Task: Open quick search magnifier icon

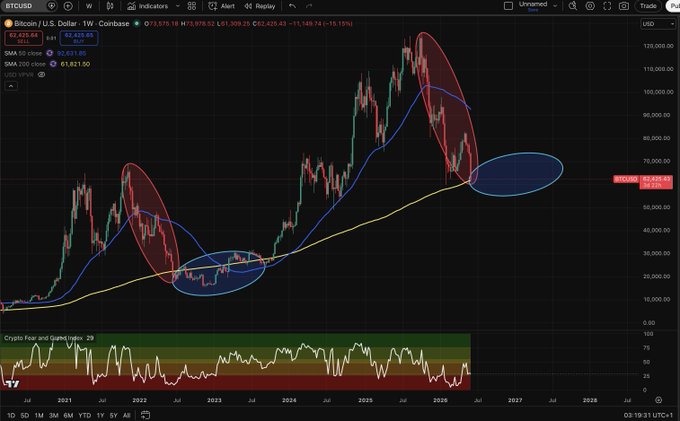Action: tap(573, 6)
